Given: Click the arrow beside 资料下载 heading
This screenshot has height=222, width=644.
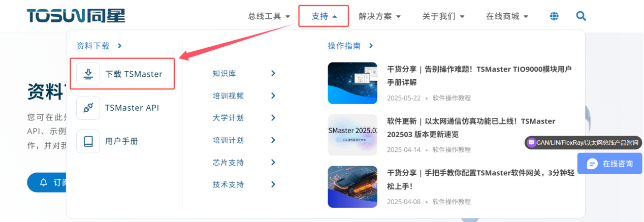Looking at the screenshot, I should pyautogui.click(x=120, y=46).
